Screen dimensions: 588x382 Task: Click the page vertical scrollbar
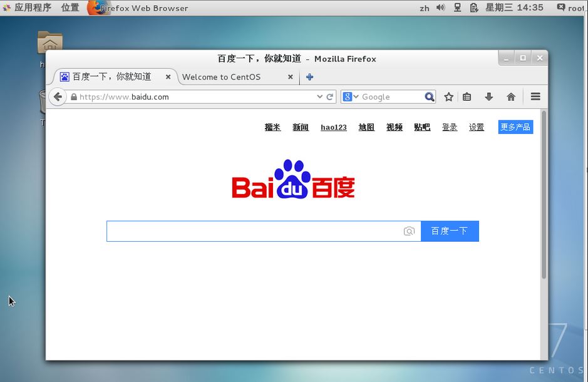click(544, 195)
